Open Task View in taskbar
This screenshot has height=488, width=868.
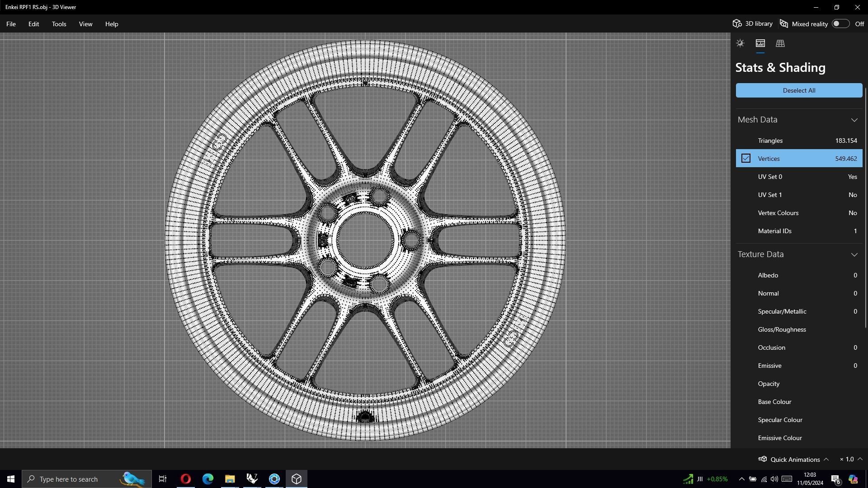(163, 479)
